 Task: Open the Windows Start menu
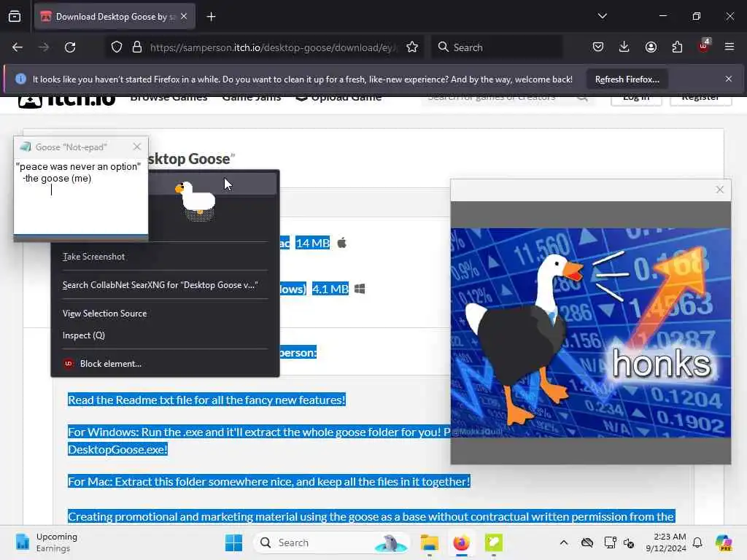click(x=233, y=542)
